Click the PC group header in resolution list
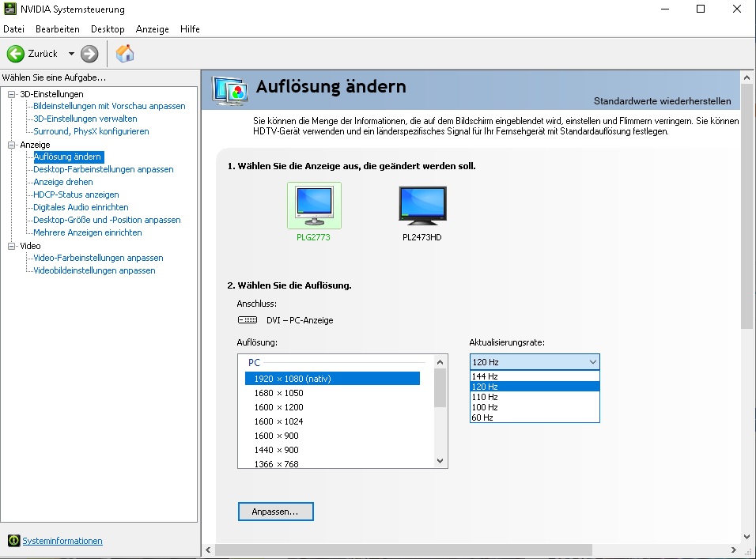Viewport: 756px width, 559px height. tap(254, 362)
